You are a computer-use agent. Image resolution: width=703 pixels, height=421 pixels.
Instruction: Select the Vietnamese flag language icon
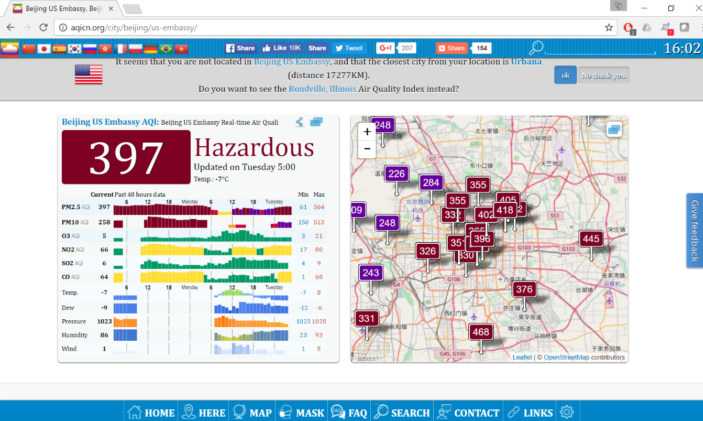click(x=181, y=48)
